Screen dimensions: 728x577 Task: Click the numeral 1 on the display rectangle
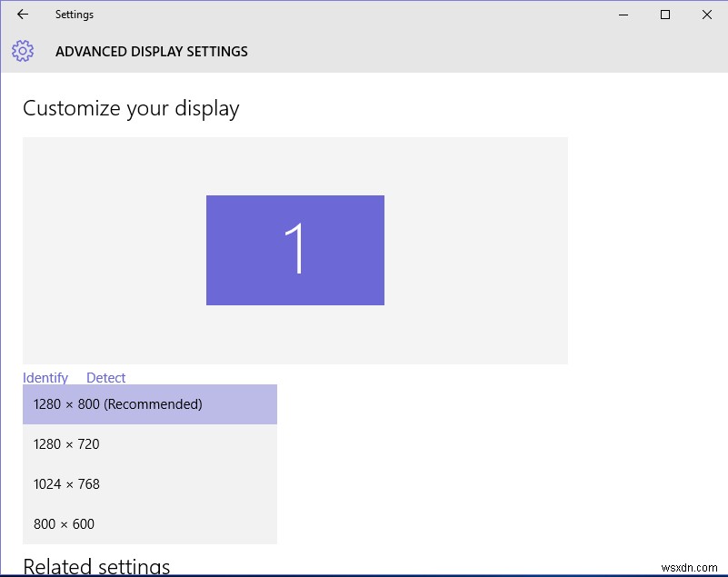coord(295,250)
